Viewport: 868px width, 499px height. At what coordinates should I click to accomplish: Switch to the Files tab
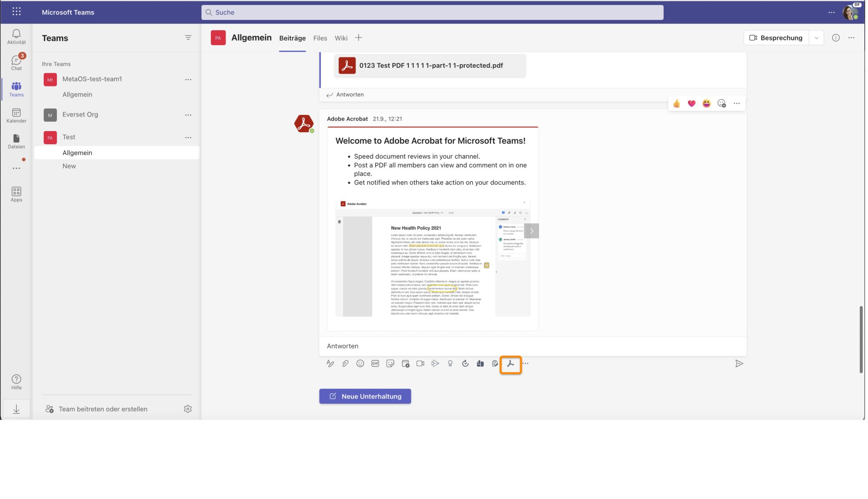[320, 38]
